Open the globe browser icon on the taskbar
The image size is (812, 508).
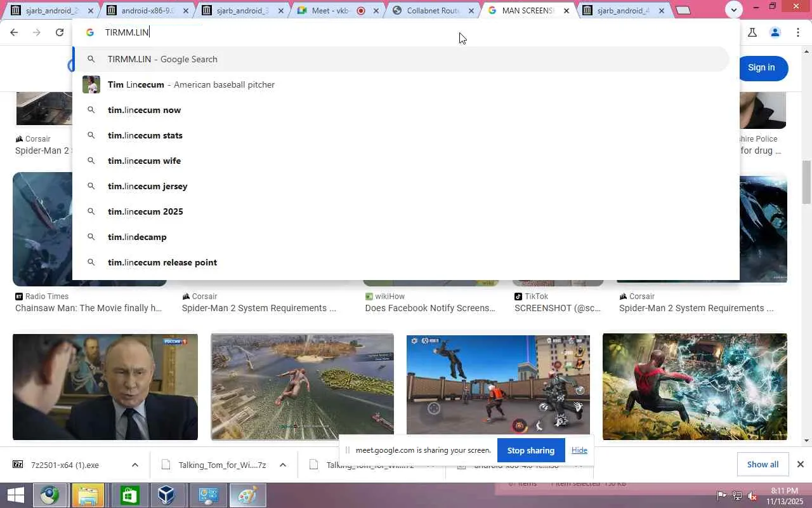[50, 495]
